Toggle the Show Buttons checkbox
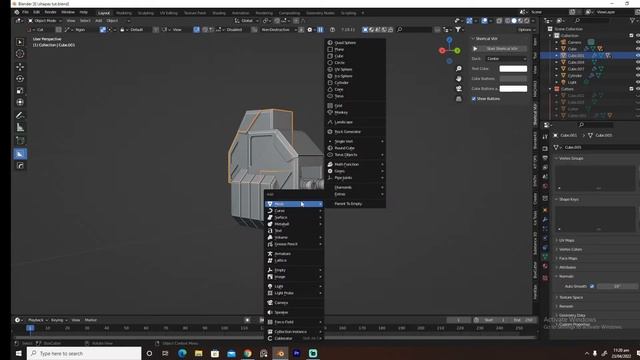Screen dimensions: 640x360 pos(474,99)
